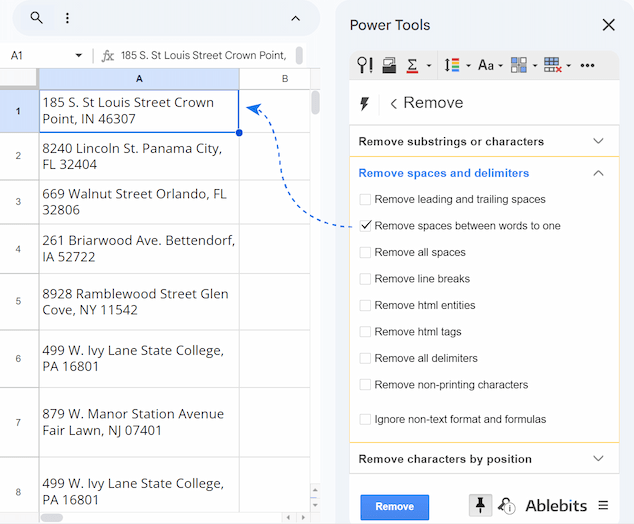Image resolution: width=634 pixels, height=524 pixels.
Task: Expand Remove characters by position section
Action: pyautogui.click(x=484, y=459)
